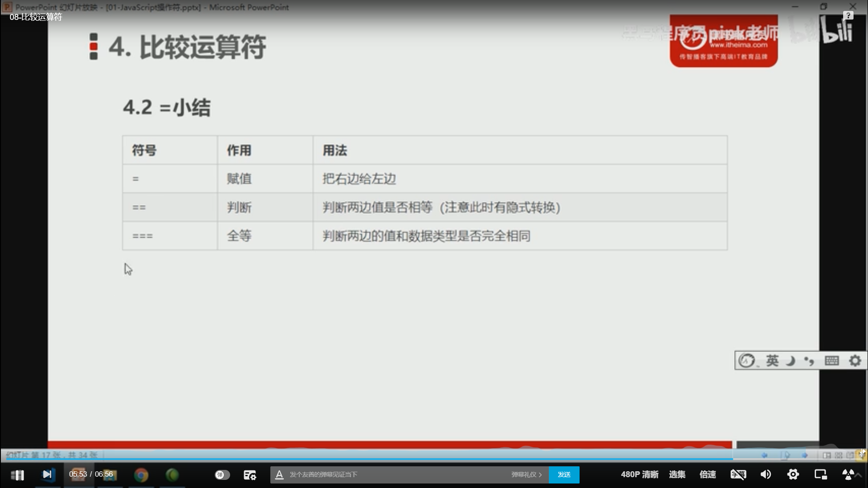Toggle the danmaku (弹) switch
Viewport: 868px width, 488px height.
click(222, 475)
